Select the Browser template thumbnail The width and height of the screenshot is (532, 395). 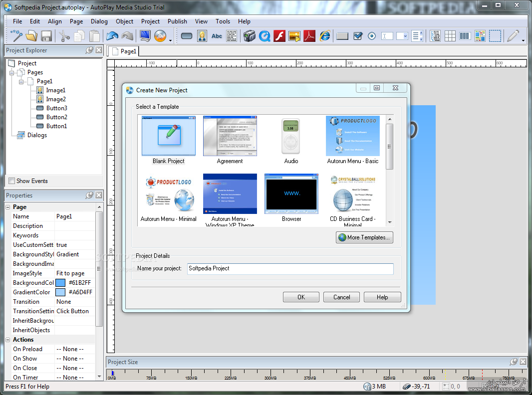coord(291,194)
